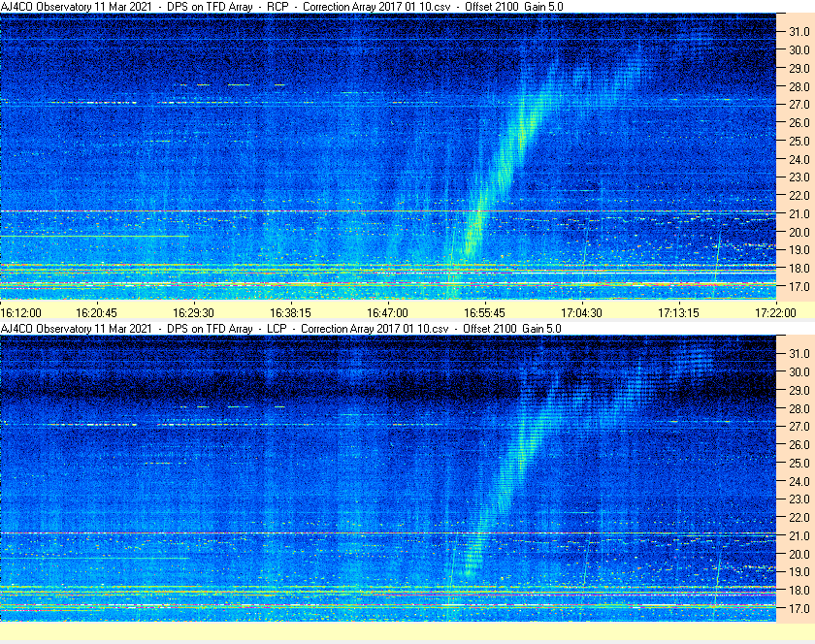Image resolution: width=815 pixels, height=644 pixels.
Task: Click the 19.0 frequency label on the LCP axis
Action: (799, 572)
